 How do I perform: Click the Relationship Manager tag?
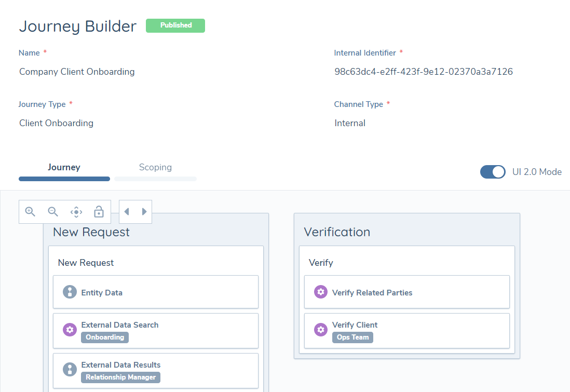coord(120,377)
